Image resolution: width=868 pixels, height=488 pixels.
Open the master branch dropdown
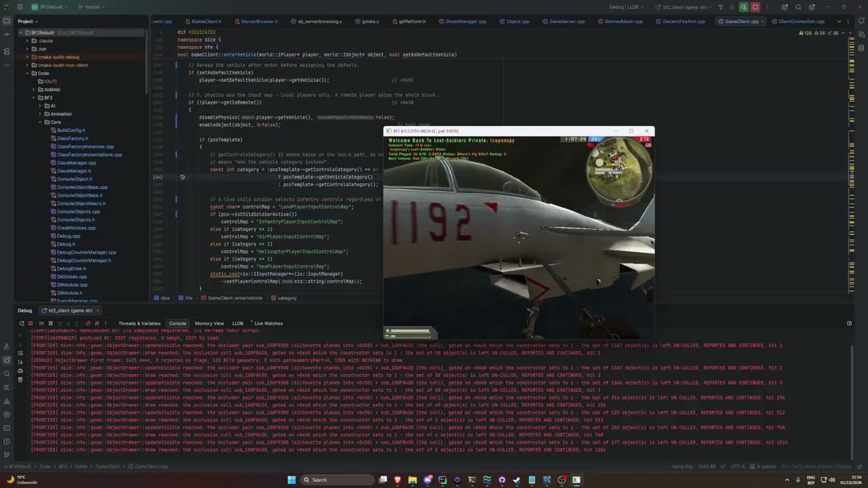click(x=91, y=7)
